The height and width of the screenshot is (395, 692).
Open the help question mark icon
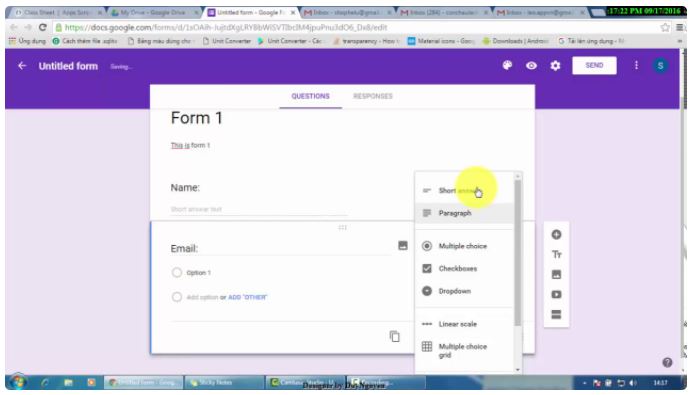tap(667, 362)
